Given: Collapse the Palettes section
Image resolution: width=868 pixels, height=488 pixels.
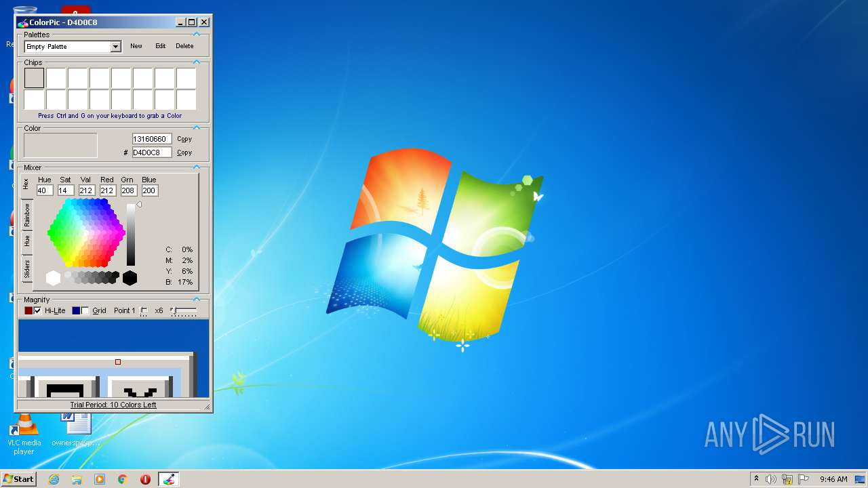Looking at the screenshot, I should [197, 34].
